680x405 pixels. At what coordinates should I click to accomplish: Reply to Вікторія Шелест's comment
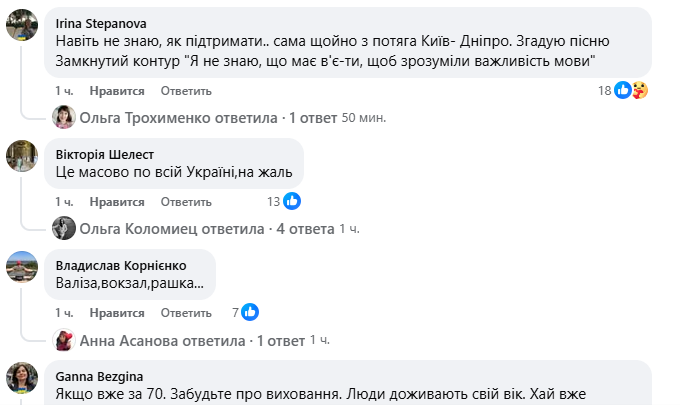click(x=180, y=202)
